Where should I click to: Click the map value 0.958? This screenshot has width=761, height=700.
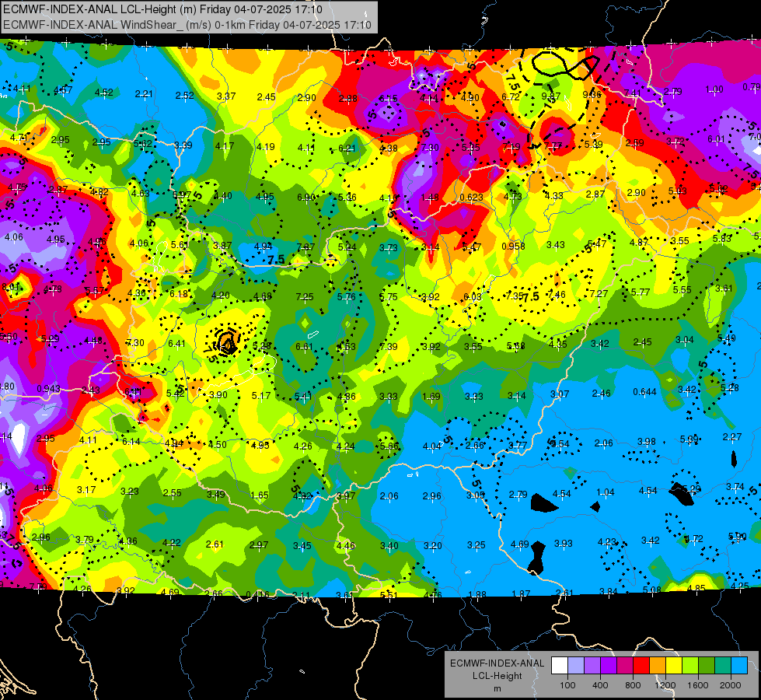(514, 247)
